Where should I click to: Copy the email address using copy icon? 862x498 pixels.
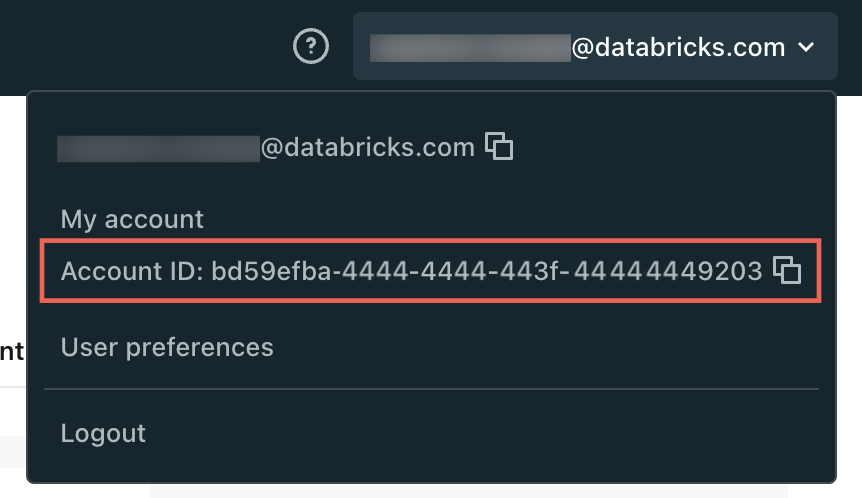coord(499,146)
